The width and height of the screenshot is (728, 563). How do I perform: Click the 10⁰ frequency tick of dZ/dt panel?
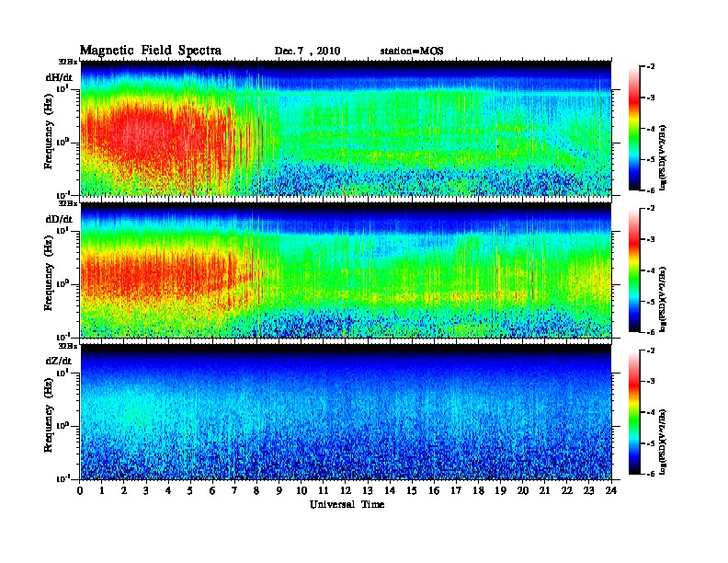click(x=63, y=426)
